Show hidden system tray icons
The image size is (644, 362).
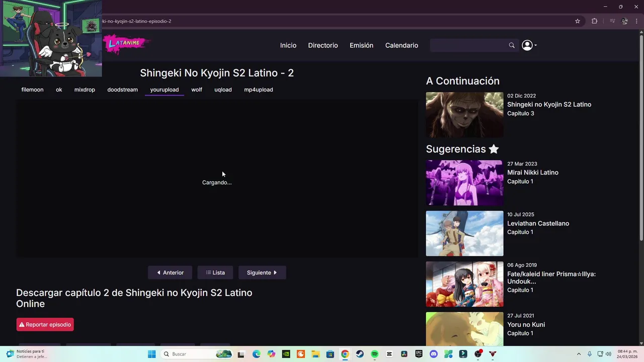[x=579, y=354]
